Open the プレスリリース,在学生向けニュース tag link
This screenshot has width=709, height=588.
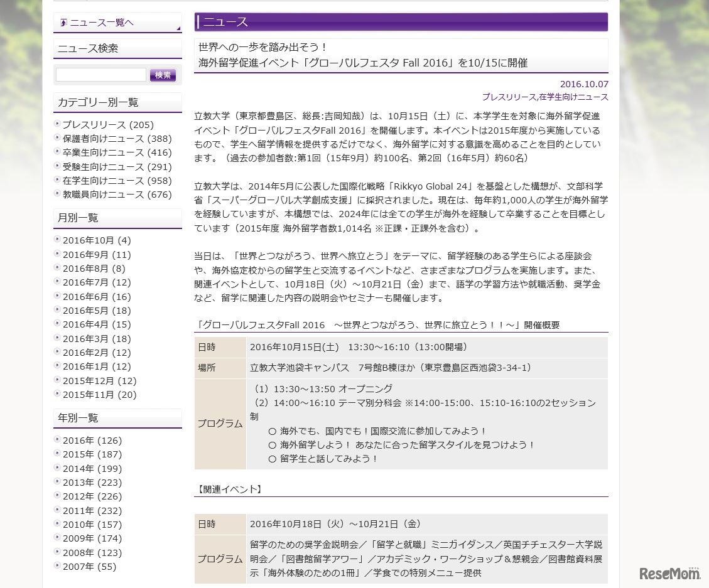coord(544,97)
